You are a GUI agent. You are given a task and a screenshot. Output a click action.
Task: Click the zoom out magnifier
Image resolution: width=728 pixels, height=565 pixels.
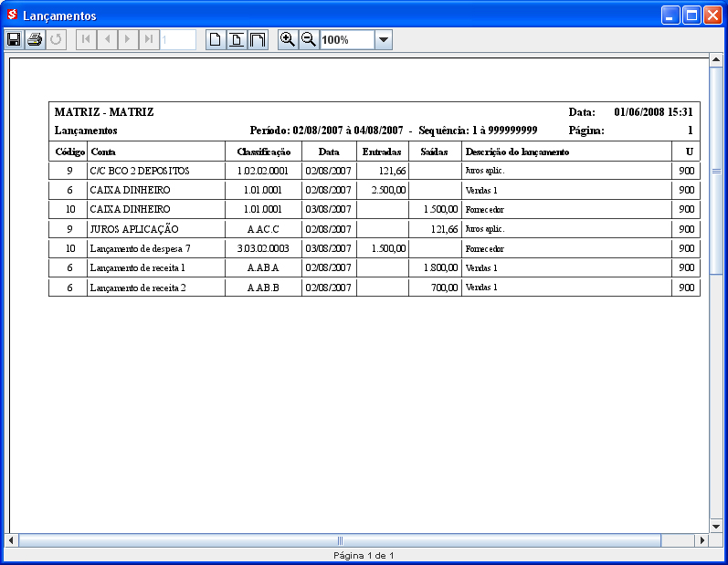tap(309, 39)
